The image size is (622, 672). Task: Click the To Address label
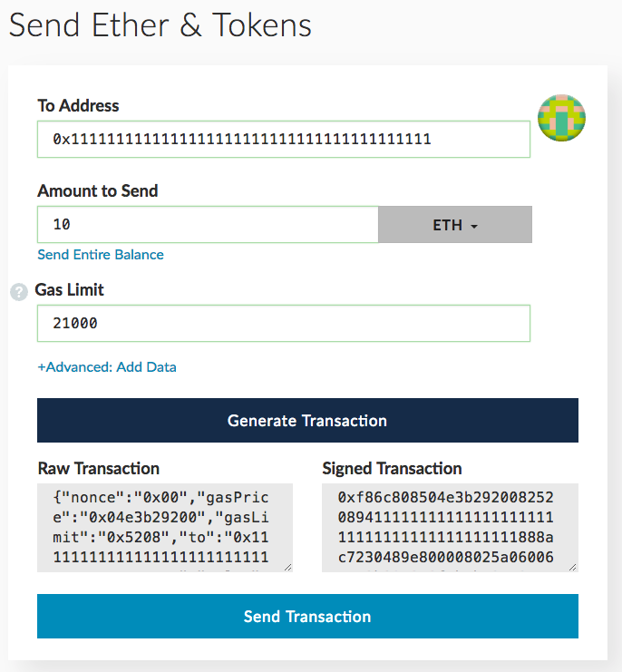click(x=78, y=106)
